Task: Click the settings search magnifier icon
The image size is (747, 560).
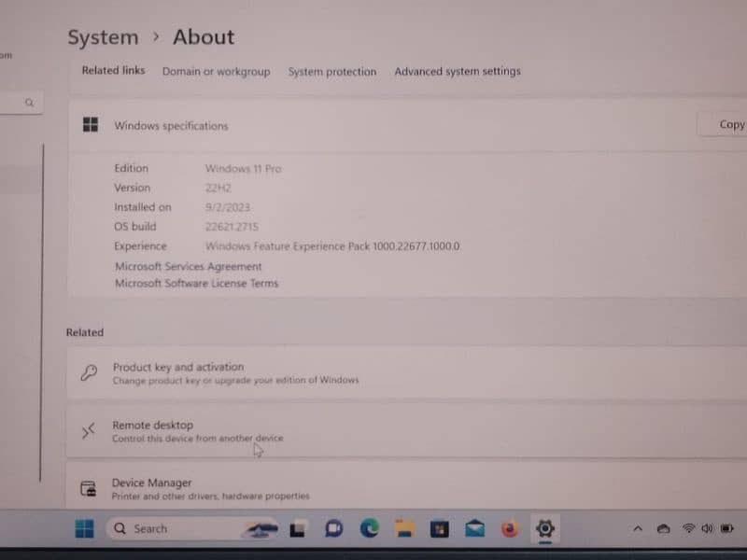Action: pyautogui.click(x=30, y=103)
